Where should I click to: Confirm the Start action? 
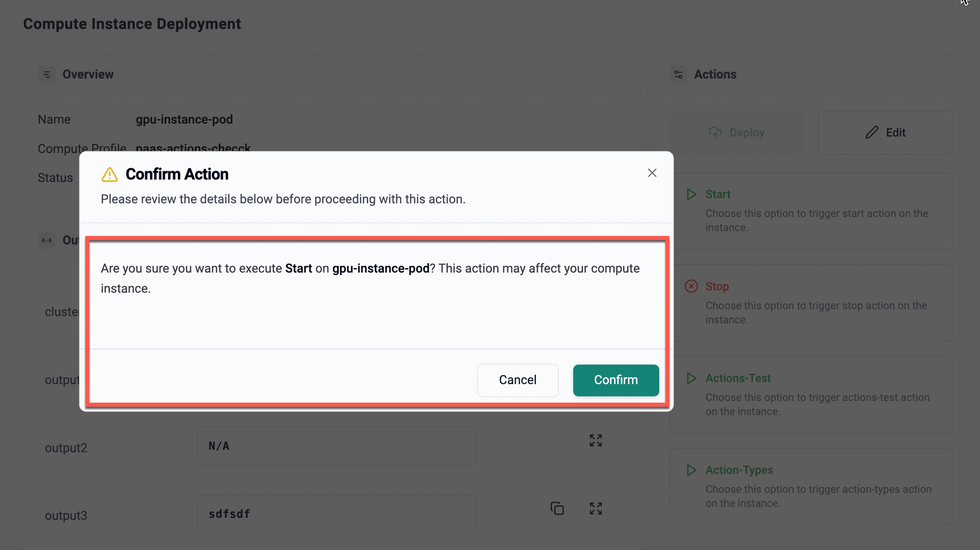(616, 380)
